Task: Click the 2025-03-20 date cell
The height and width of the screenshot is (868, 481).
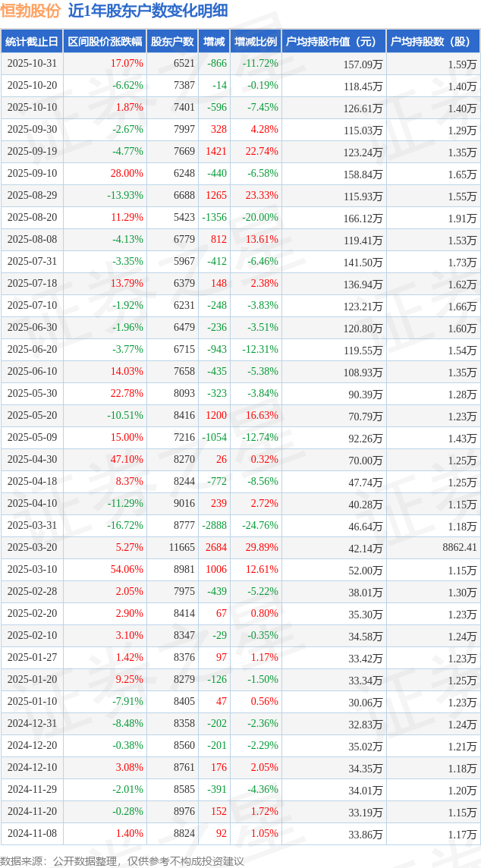Action: pyautogui.click(x=32, y=548)
